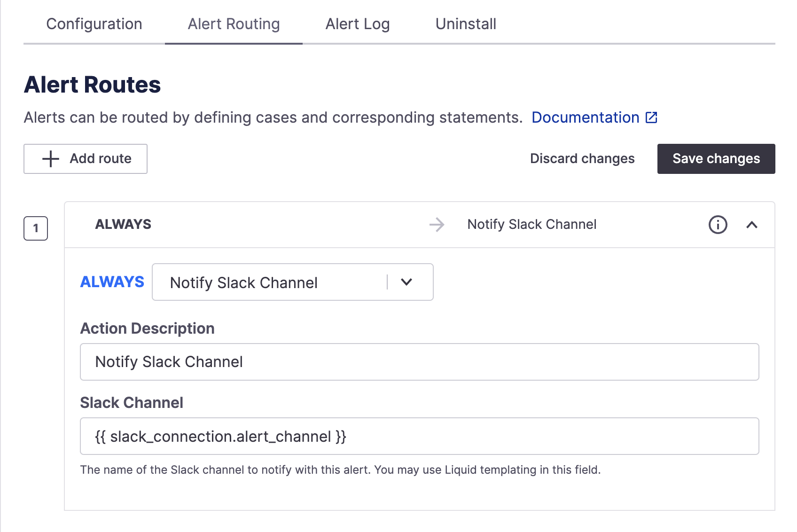Screen dimensions: 797x532
Task: Select the Alert Routing tab
Action: pos(234,24)
